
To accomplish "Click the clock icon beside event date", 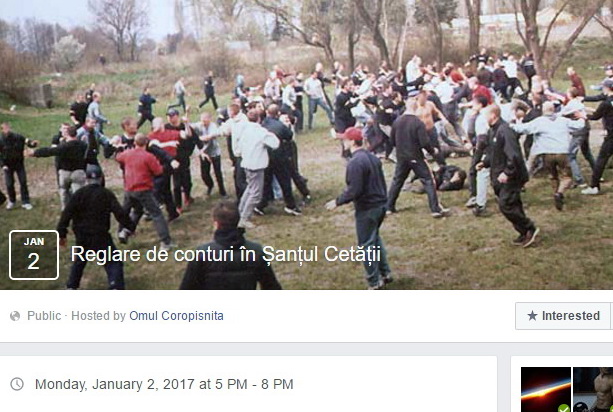I will [x=17, y=384].
